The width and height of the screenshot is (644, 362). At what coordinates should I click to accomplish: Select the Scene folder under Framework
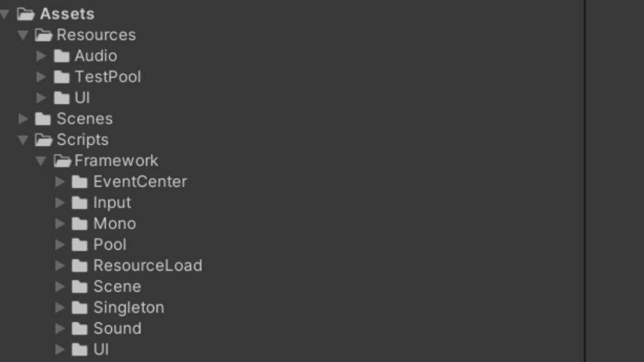tap(117, 287)
